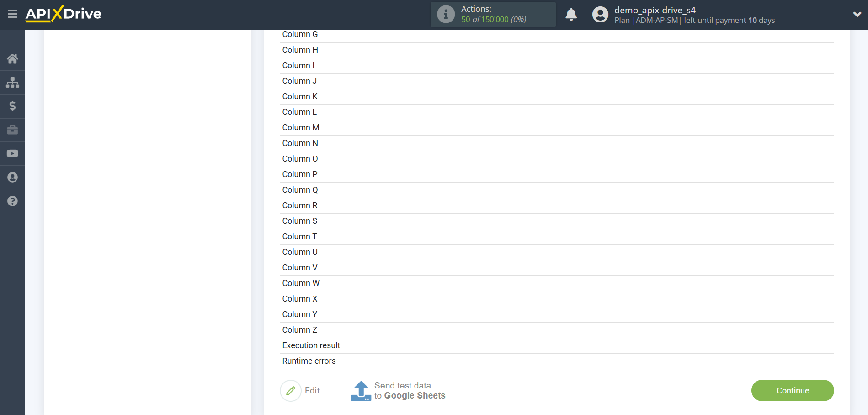Open the Home sidebar icon
Viewport: 868px width, 415px height.
click(12, 59)
